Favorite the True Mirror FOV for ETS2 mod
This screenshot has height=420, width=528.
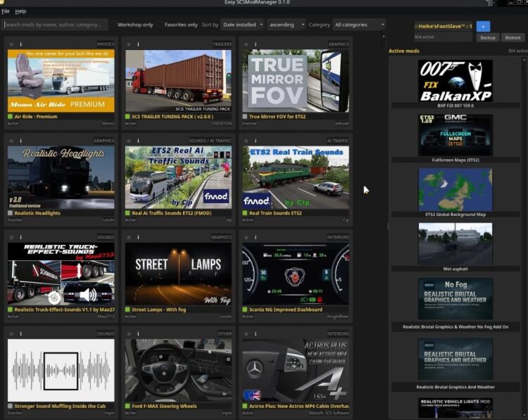tap(246, 44)
